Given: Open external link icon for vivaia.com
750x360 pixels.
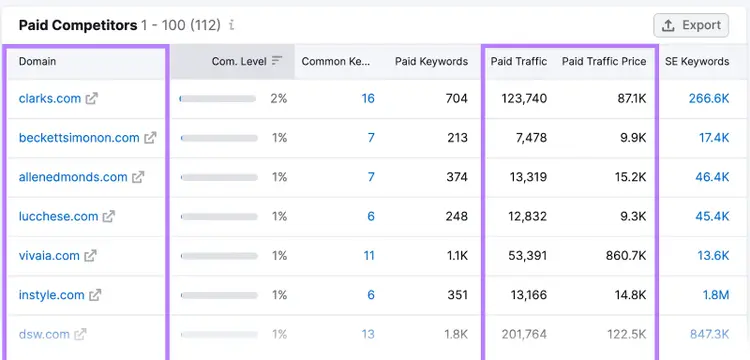Looking at the screenshot, I should coord(90,255).
